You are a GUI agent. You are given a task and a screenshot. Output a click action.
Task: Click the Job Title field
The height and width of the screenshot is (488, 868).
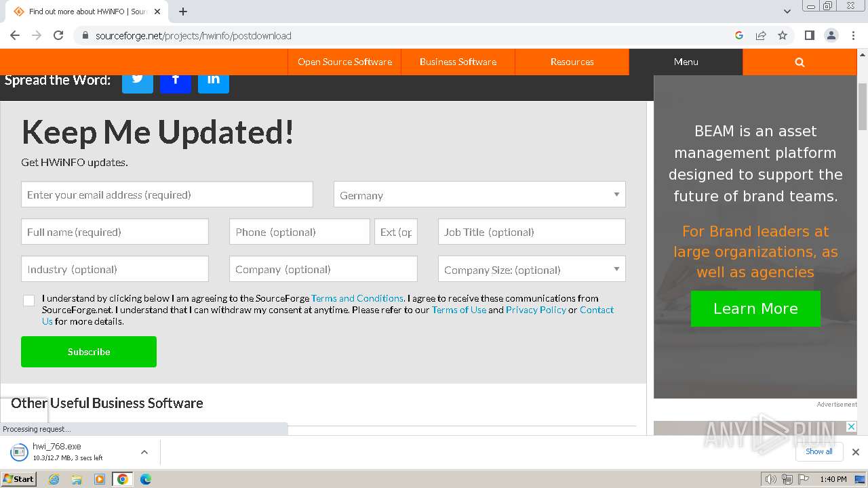point(532,232)
